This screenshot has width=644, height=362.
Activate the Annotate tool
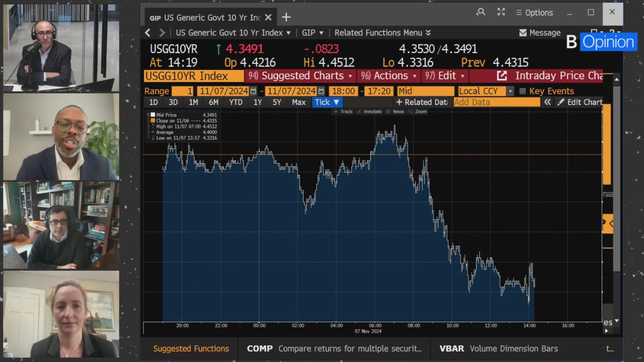pyautogui.click(x=369, y=112)
